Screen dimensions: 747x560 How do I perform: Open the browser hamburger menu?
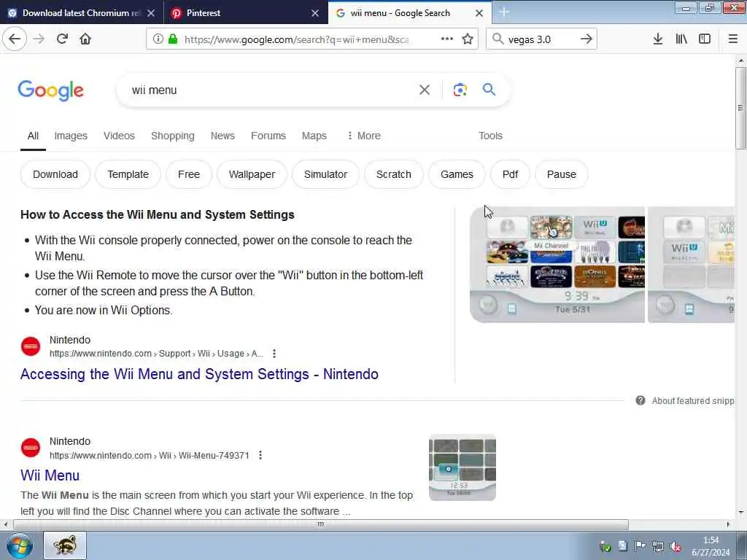[733, 39]
